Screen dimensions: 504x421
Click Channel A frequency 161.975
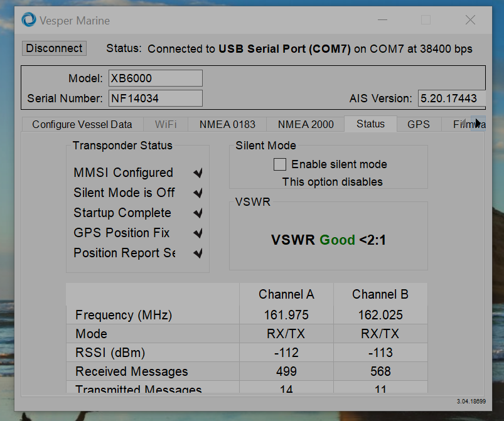286,314
